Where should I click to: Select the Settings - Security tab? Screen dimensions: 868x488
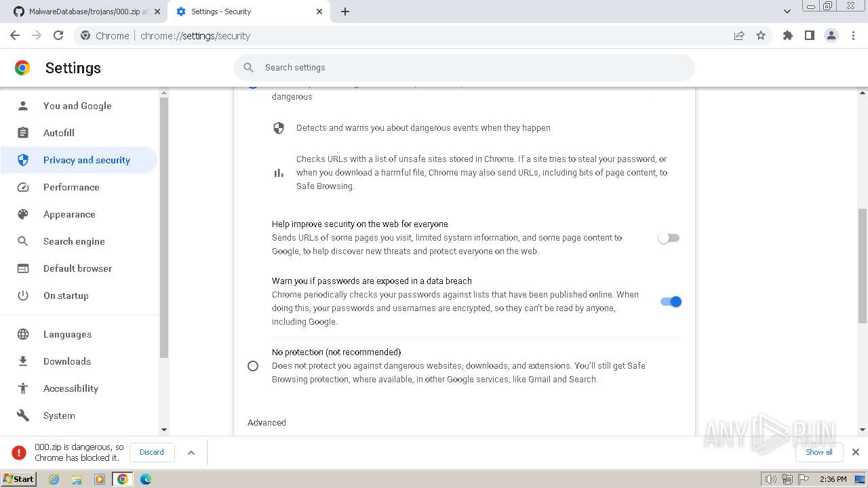click(249, 12)
